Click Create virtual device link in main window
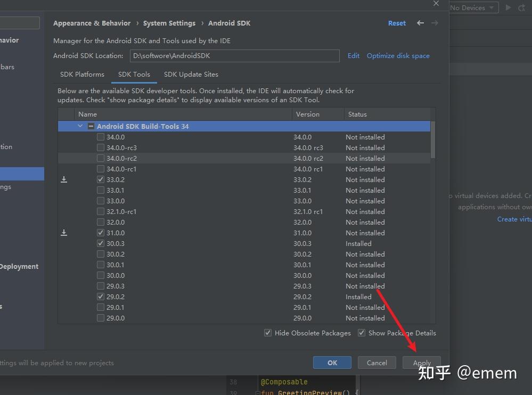The height and width of the screenshot is (395, 532). pos(514,219)
